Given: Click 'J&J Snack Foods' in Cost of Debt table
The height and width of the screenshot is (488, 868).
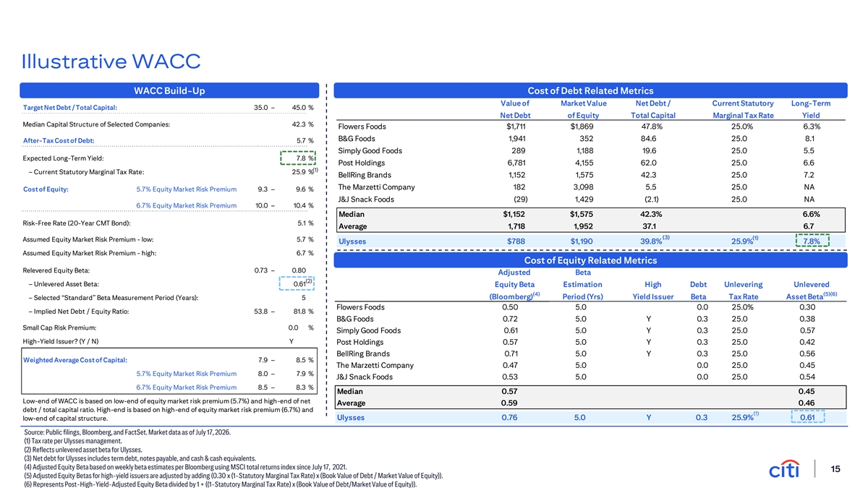Looking at the screenshot, I should (x=366, y=200).
